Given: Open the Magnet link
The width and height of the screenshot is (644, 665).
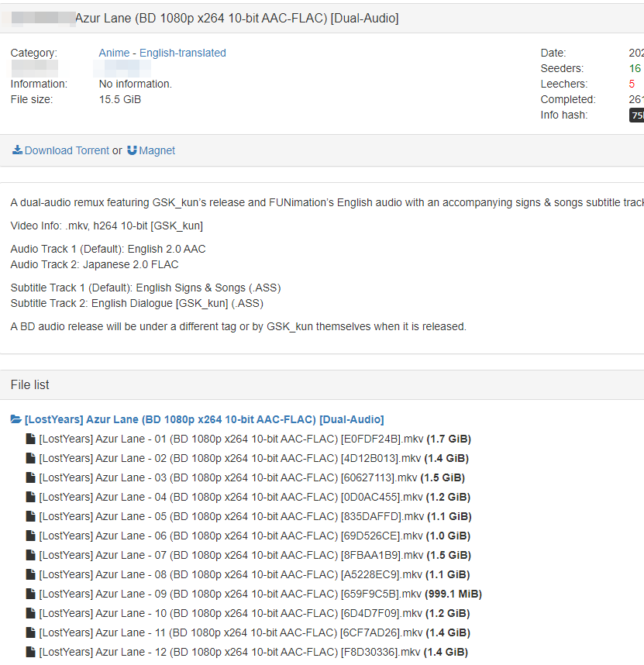Looking at the screenshot, I should [x=157, y=150].
